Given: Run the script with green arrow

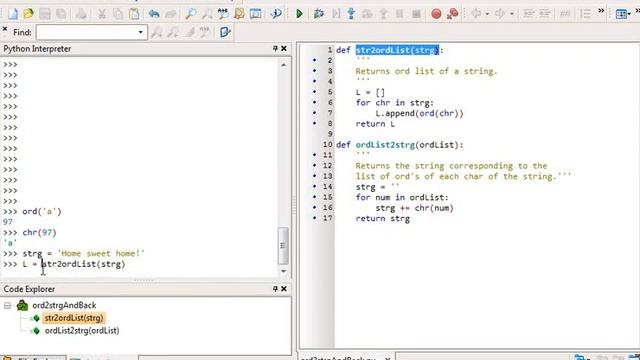Looking at the screenshot, I should point(299,14).
